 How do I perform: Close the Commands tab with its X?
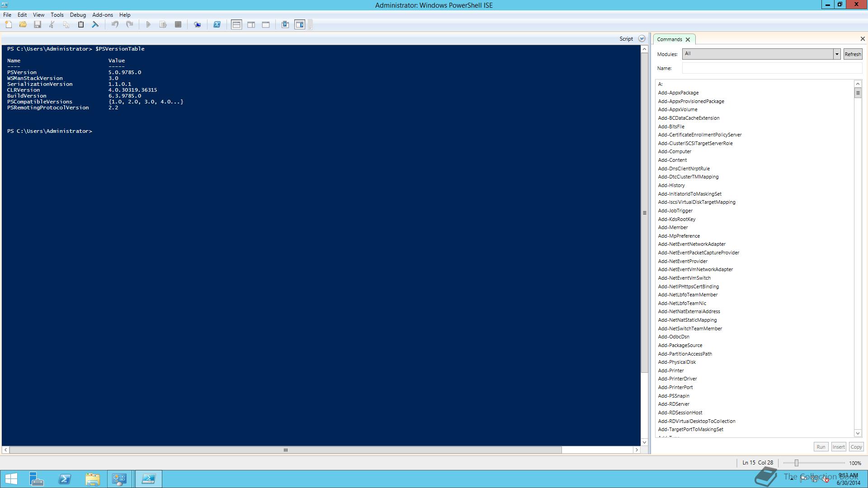point(688,40)
